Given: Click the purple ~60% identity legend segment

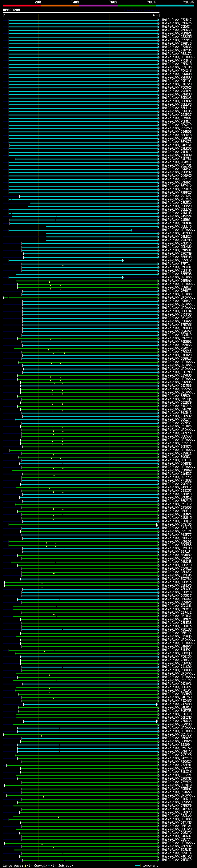Looking at the screenshot, I should pos(99,6).
